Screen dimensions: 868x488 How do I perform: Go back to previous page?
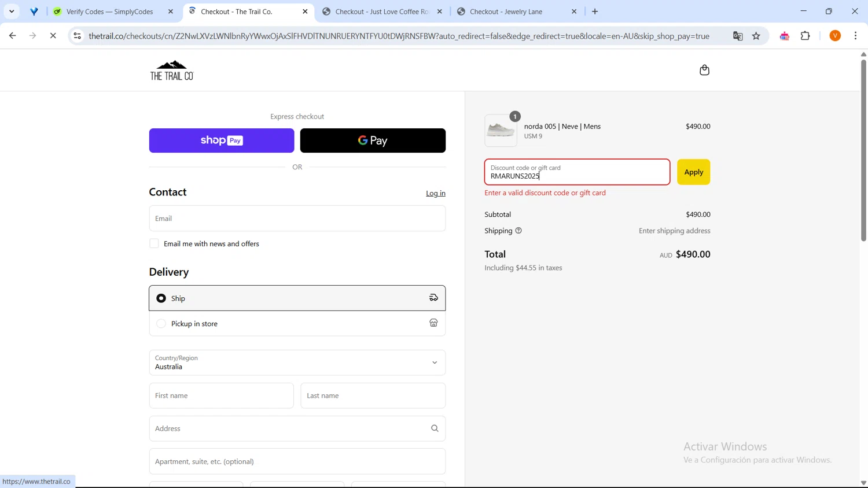13,36
